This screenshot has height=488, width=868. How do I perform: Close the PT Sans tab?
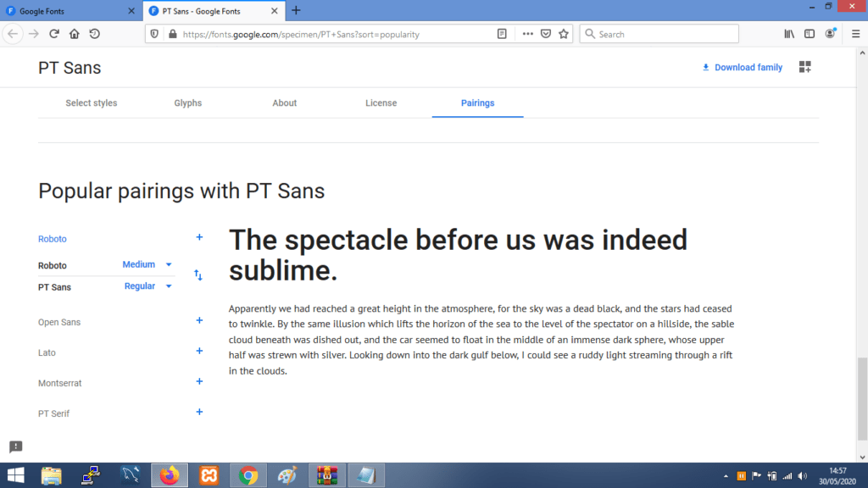[274, 10]
